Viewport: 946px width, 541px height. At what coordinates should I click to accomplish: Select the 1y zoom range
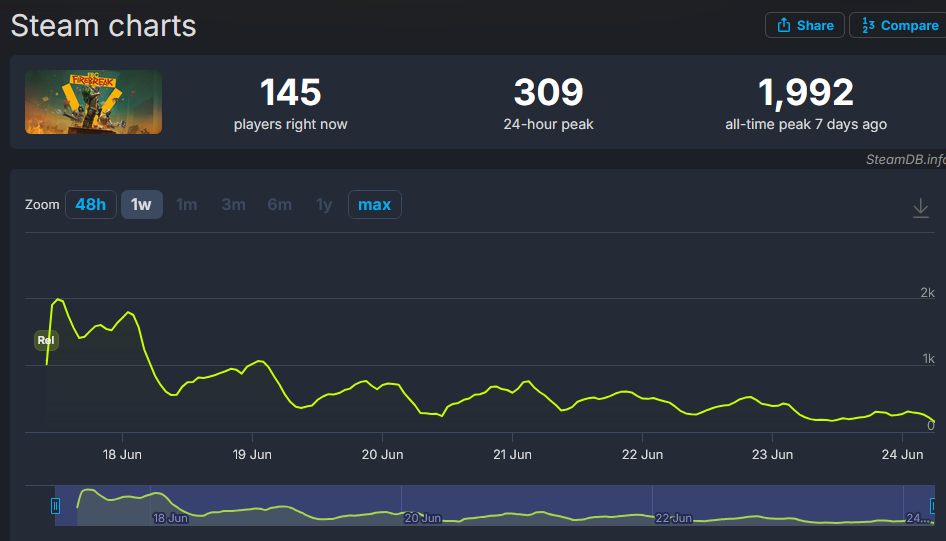coord(324,204)
